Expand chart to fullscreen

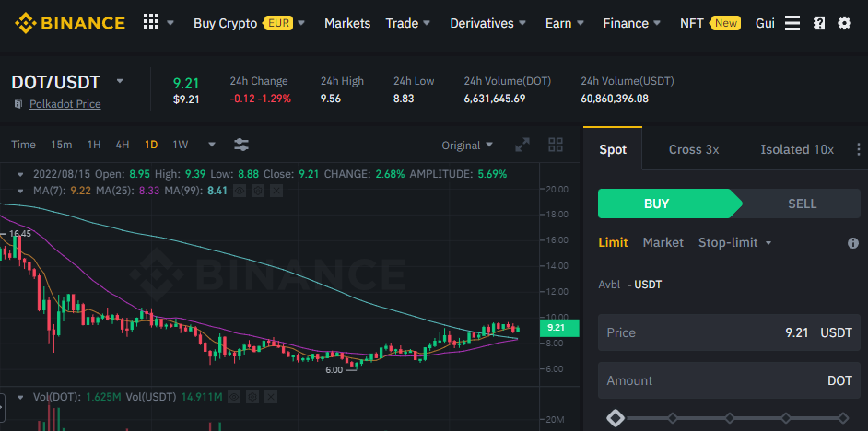[x=522, y=145]
